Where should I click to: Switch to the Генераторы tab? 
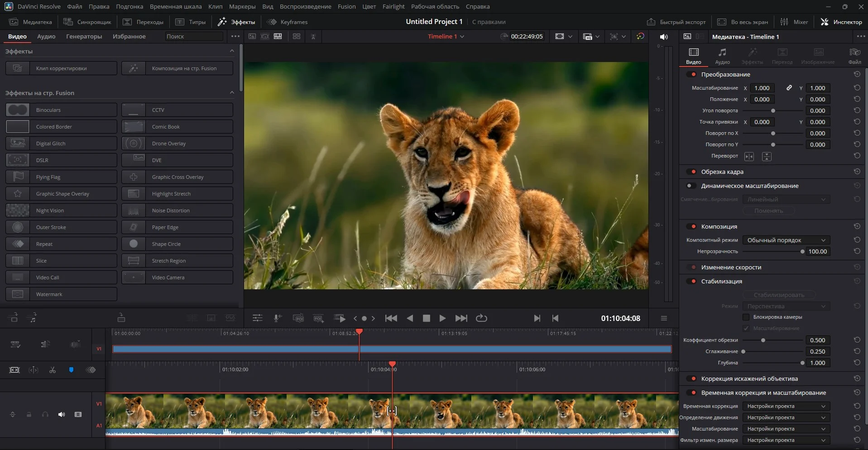click(84, 36)
